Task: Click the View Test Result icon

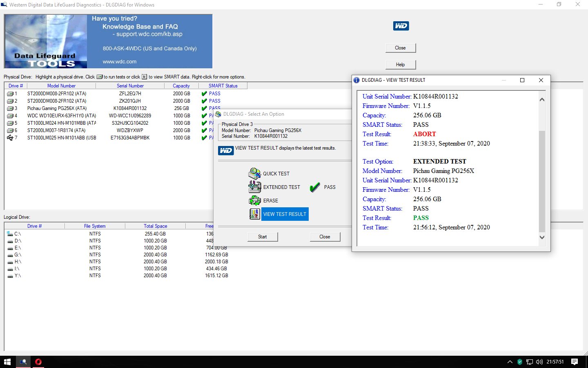Action: click(x=255, y=214)
